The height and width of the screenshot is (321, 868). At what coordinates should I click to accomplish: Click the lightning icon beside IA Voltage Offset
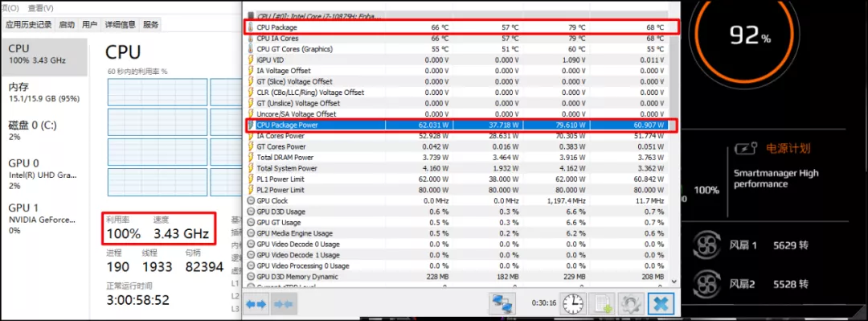251,71
